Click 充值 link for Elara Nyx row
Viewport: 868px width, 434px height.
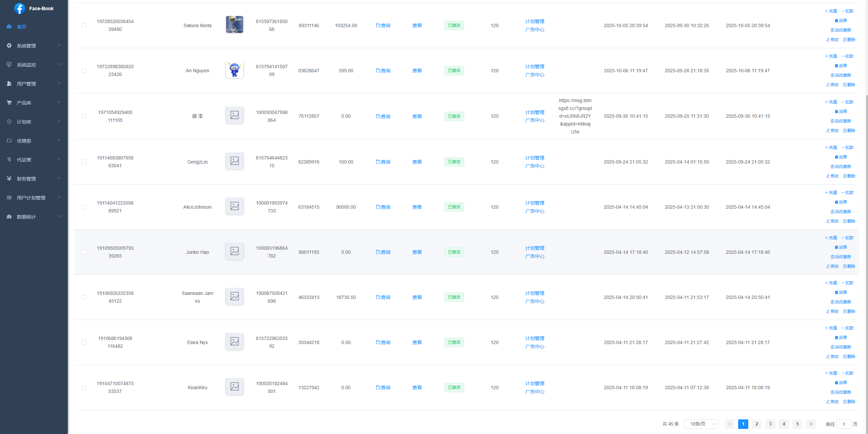831,328
